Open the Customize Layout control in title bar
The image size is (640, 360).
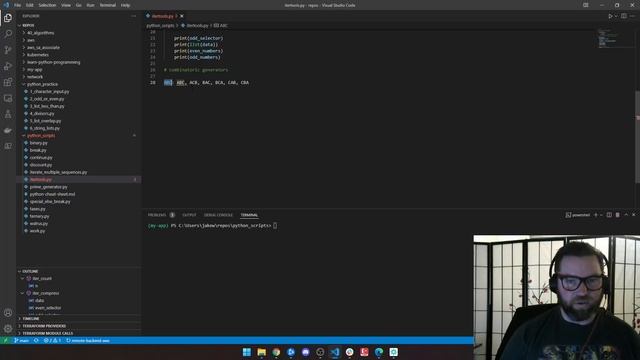tap(586, 5)
